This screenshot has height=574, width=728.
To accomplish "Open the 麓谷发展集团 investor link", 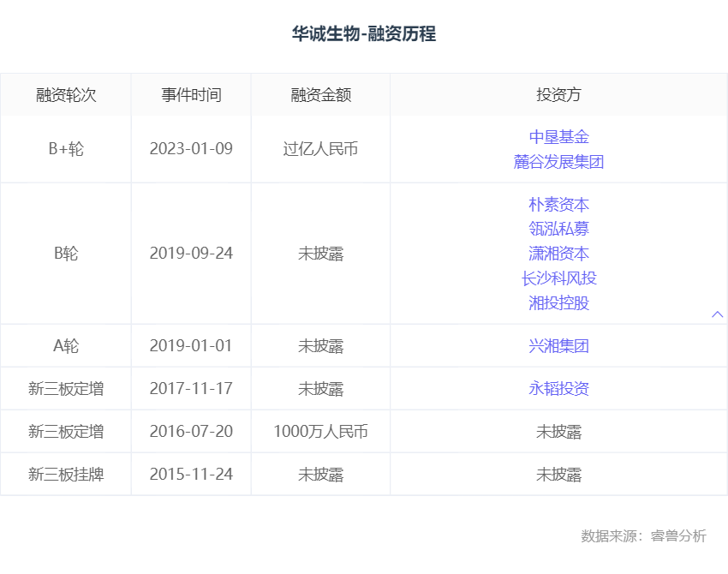I will click(558, 162).
